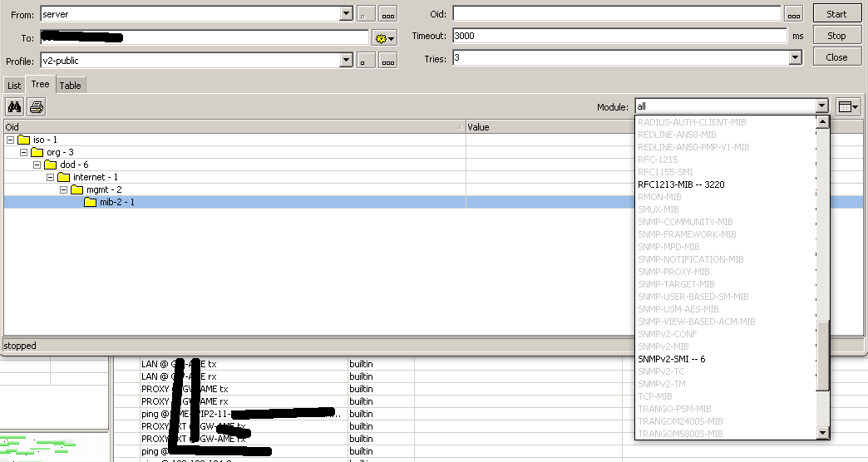This screenshot has width=868, height=462.
Task: Click the ellipsis button beside From
Action: (x=387, y=14)
